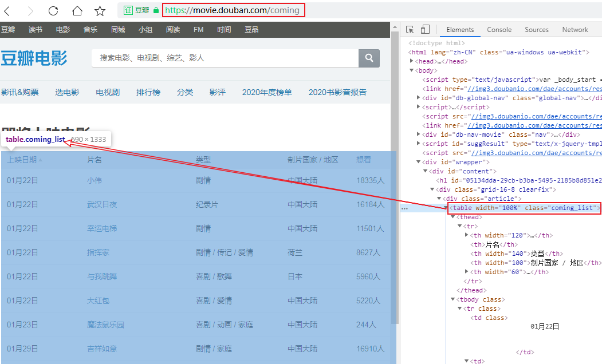Screen dimensions: 602x364
Task: Open the 时间 top navigation link
Action: [x=224, y=30]
